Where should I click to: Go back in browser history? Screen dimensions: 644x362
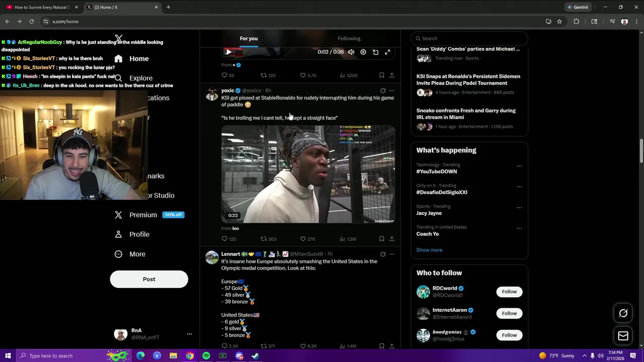7,22
